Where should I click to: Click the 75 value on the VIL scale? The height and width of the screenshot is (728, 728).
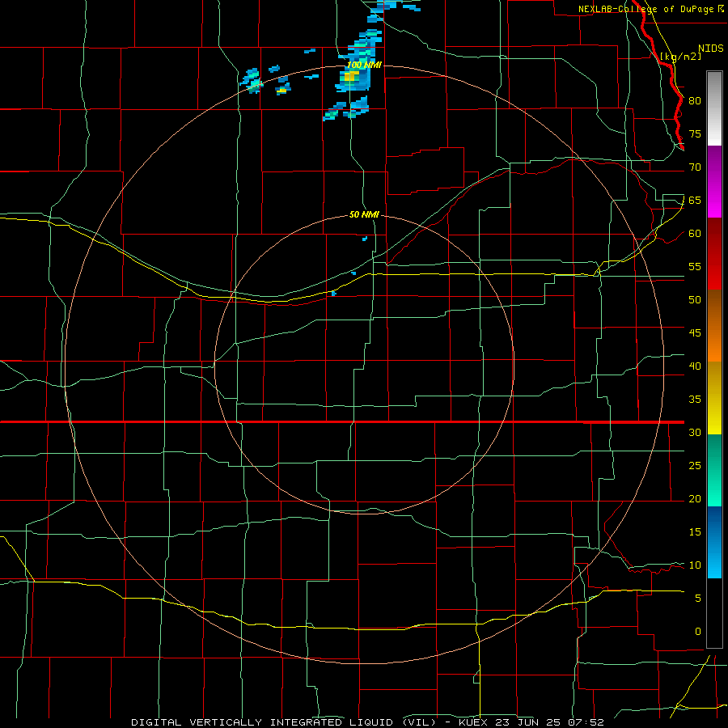coord(695,133)
